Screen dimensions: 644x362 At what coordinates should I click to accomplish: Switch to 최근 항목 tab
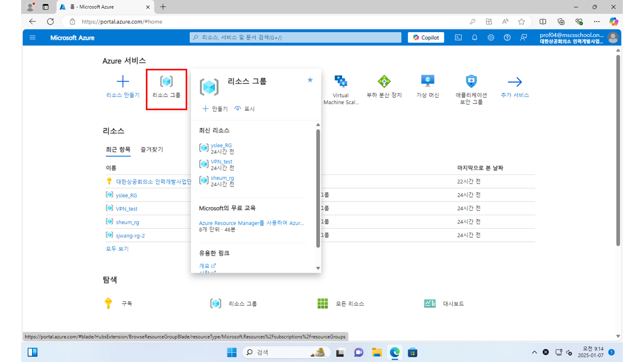(118, 149)
